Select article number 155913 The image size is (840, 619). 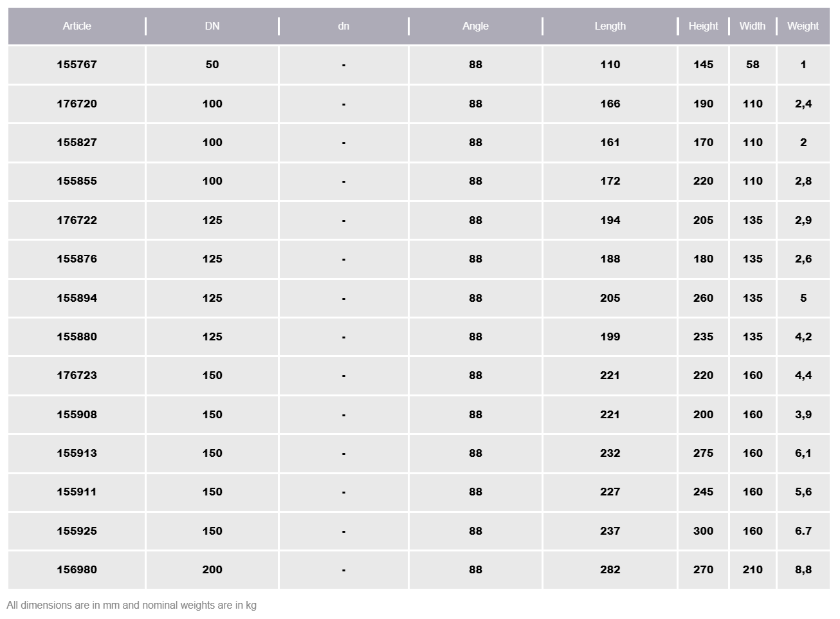77,453
